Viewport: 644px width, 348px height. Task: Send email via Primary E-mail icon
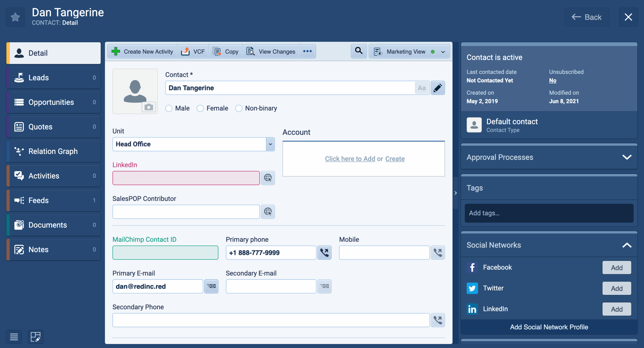click(211, 286)
